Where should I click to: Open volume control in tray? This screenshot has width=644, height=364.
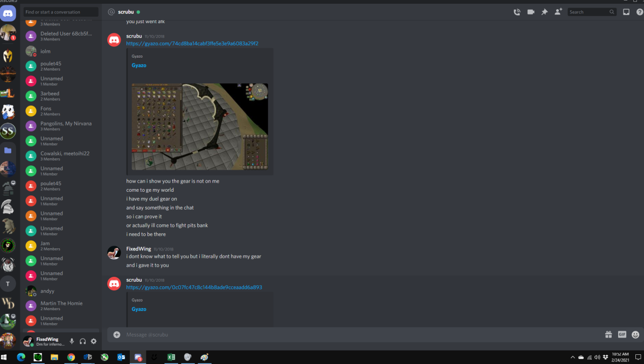tap(597, 358)
